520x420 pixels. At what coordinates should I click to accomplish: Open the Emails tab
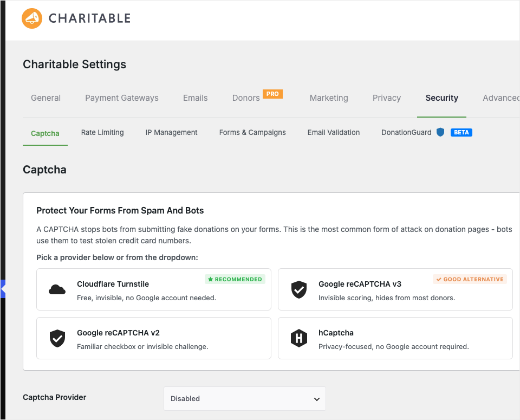196,98
